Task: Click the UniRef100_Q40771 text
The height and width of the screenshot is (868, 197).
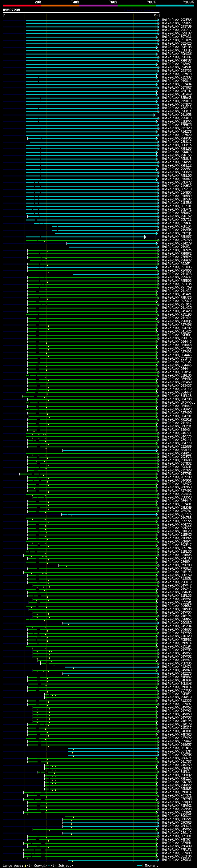Action: 176,433
